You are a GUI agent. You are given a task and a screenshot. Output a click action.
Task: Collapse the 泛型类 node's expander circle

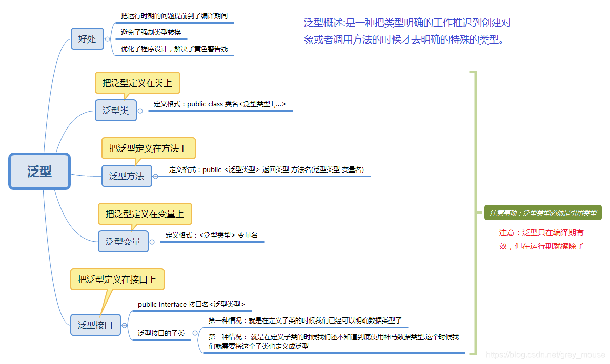140,111
